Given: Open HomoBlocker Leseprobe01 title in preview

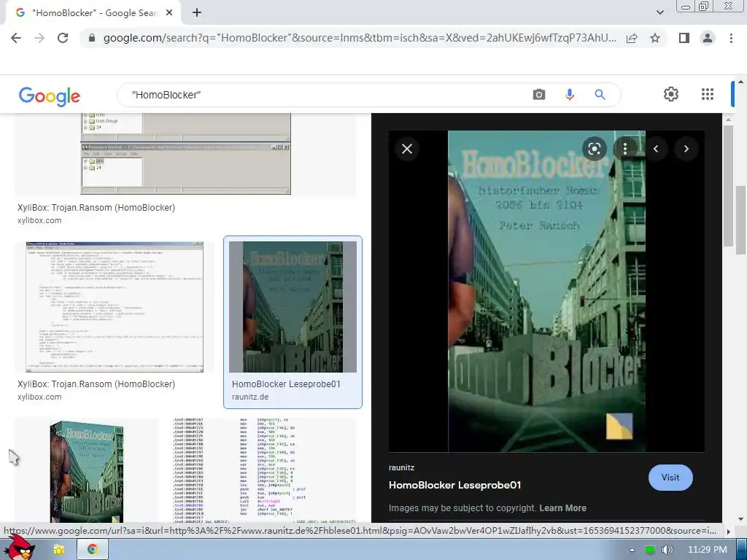Looking at the screenshot, I should click(455, 485).
